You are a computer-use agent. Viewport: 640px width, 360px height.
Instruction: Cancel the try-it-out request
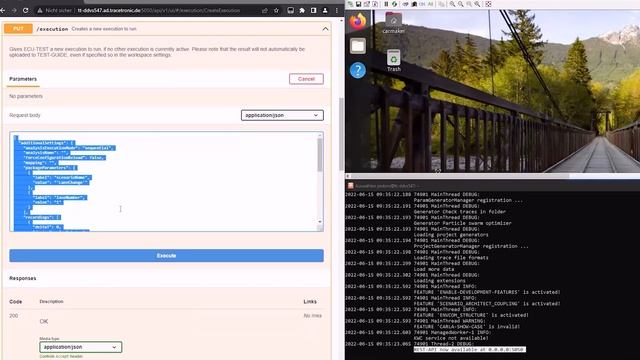click(x=306, y=79)
